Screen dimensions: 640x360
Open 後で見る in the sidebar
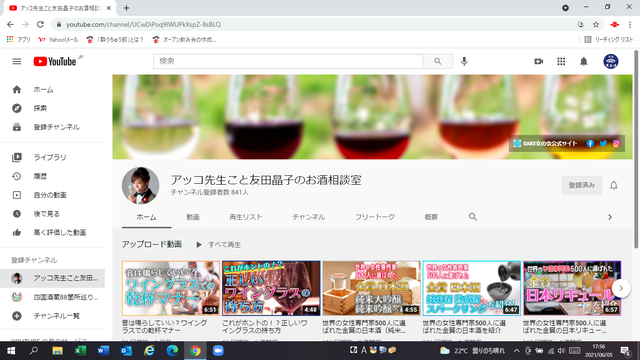(52, 214)
